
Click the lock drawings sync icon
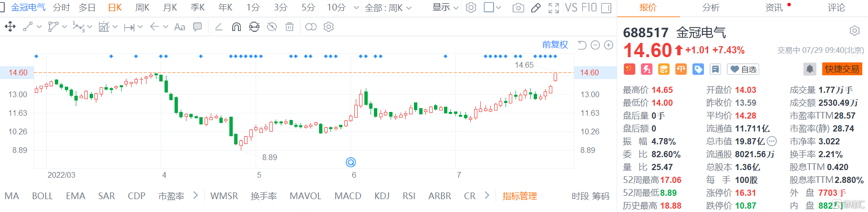coord(254,27)
